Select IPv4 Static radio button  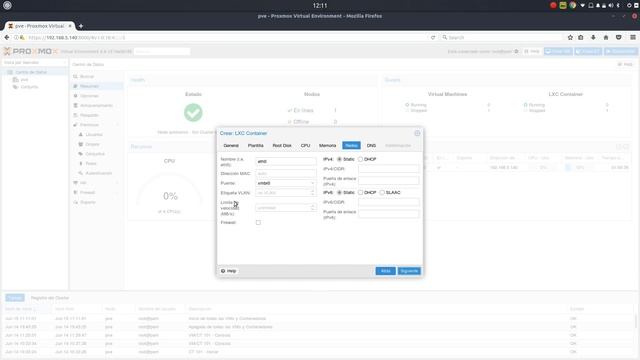[339, 159]
